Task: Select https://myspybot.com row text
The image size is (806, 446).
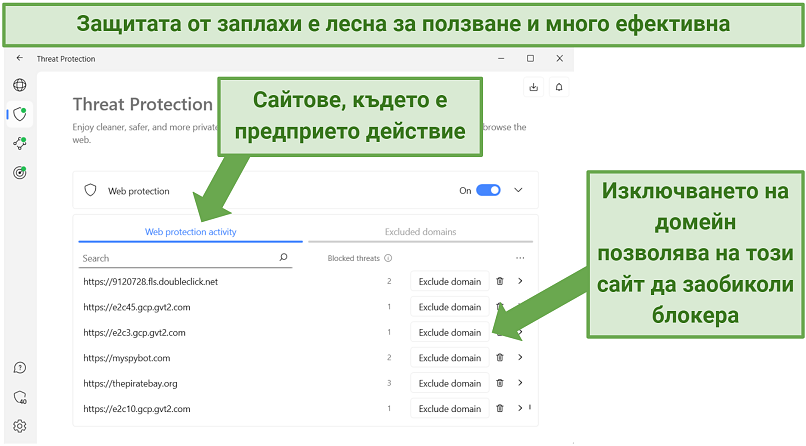Action: click(126, 358)
